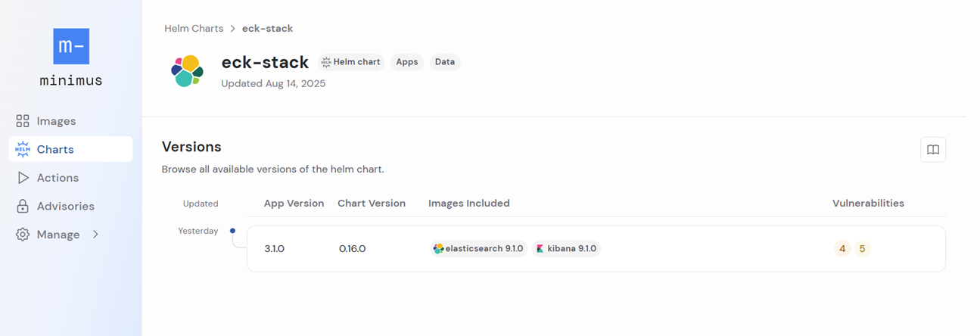Click the Updated Aug 14, 2025 text
Screen dimensions: 980x336
[x=273, y=84]
